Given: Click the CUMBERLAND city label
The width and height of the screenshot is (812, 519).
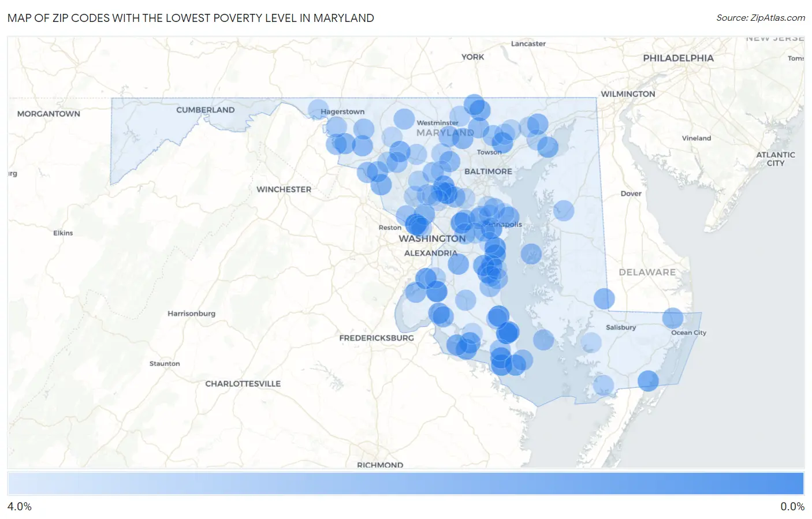Looking at the screenshot, I should pyautogui.click(x=206, y=110).
